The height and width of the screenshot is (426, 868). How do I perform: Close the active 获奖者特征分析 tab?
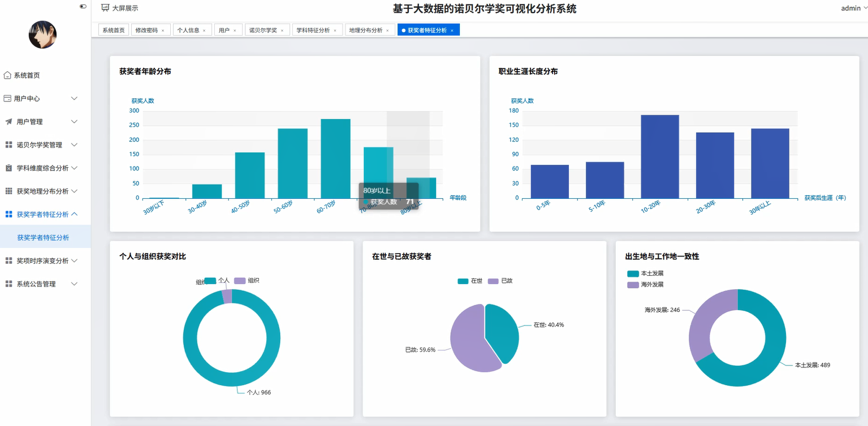[x=452, y=31]
